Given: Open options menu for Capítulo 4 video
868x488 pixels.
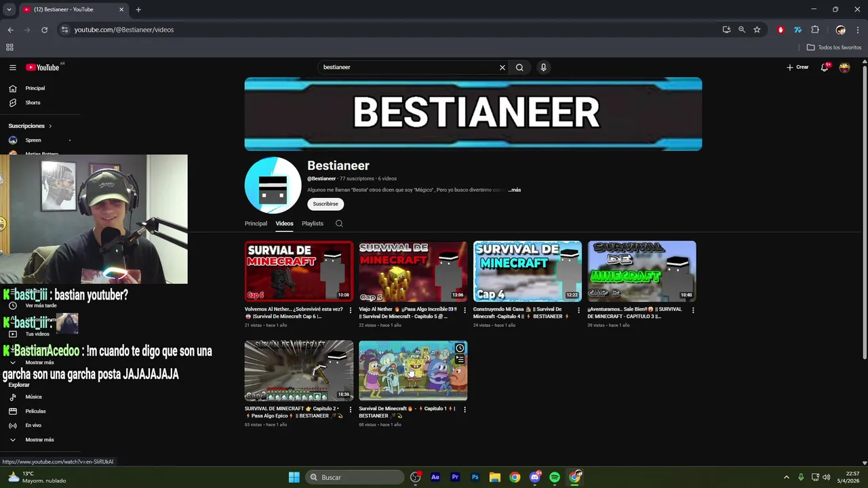Looking at the screenshot, I should [578, 310].
